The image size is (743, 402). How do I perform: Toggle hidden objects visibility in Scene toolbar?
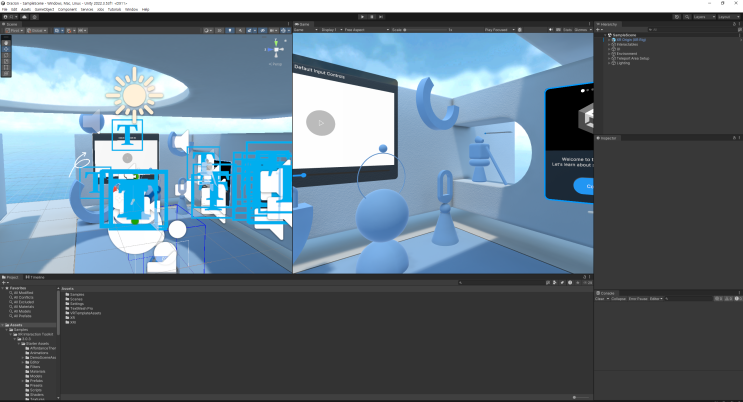click(262, 30)
